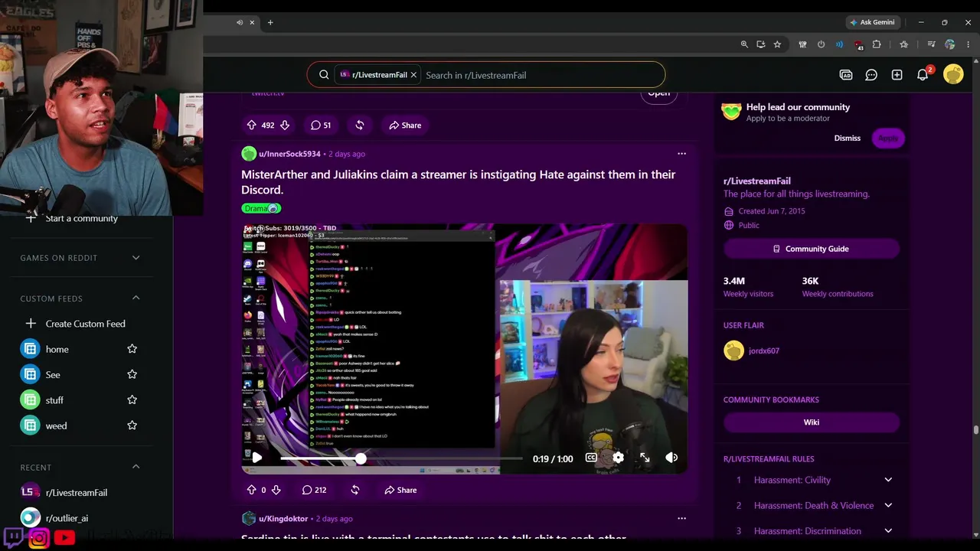Click the video progress scrubber handle
980x551 pixels.
pyautogui.click(x=360, y=458)
